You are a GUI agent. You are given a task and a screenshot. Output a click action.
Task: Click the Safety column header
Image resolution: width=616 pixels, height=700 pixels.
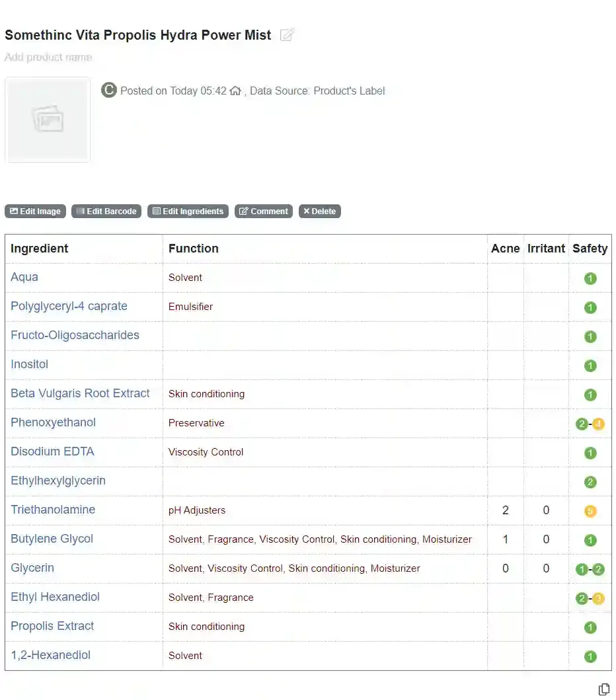point(590,249)
